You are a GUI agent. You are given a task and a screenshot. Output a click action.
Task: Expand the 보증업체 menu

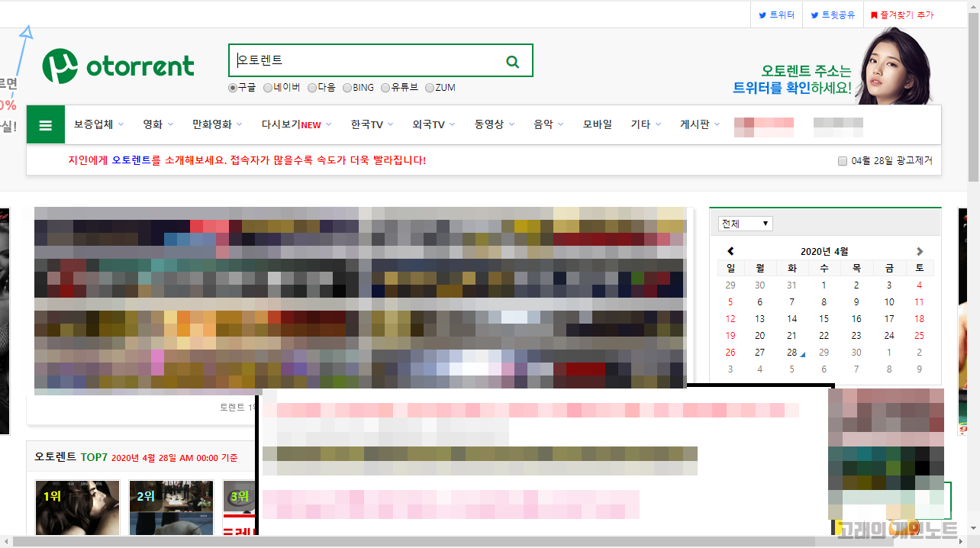click(98, 124)
